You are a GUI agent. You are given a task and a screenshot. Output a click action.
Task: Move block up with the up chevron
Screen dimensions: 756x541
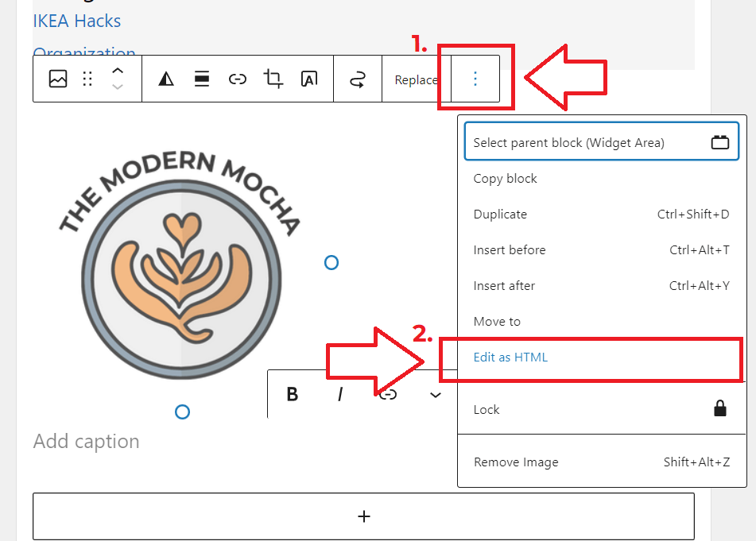[118, 71]
